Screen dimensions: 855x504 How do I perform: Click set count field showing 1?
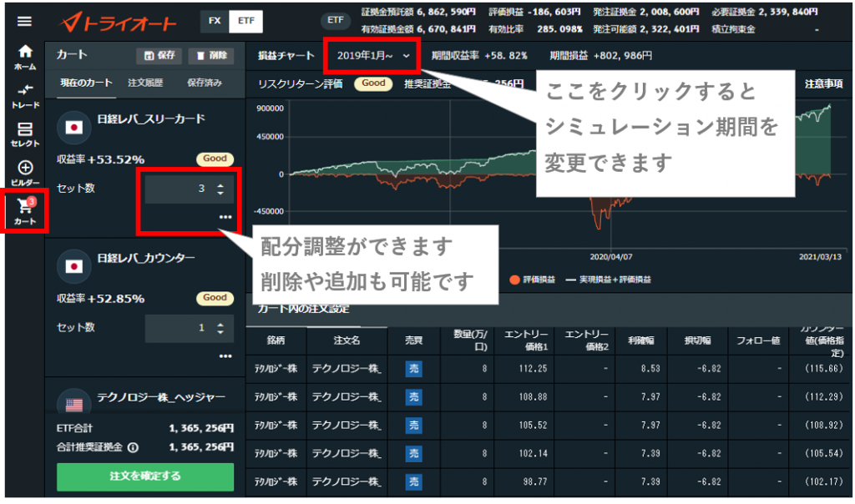click(x=190, y=328)
